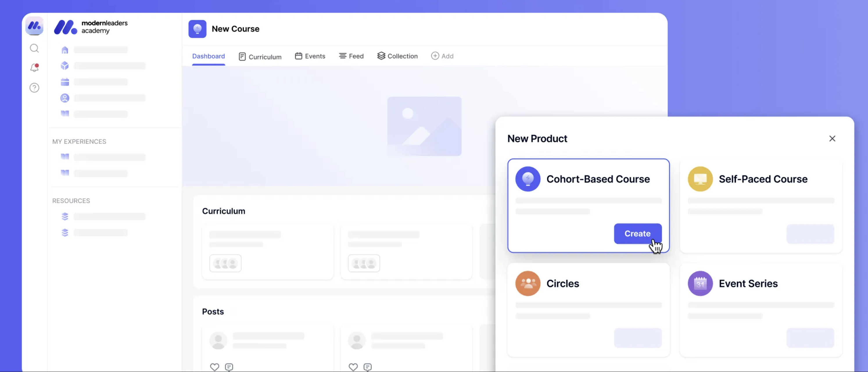Click the profile person icon in sidebar
This screenshot has width=868, height=372.
(x=65, y=98)
